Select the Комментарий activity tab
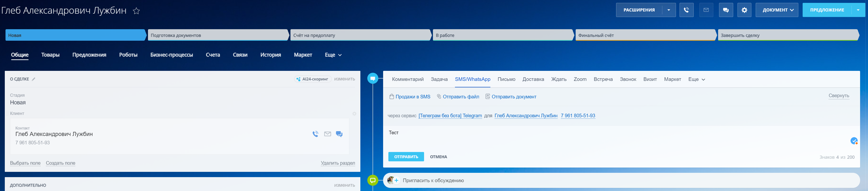Viewport: 868px width, 191px height. click(x=408, y=79)
